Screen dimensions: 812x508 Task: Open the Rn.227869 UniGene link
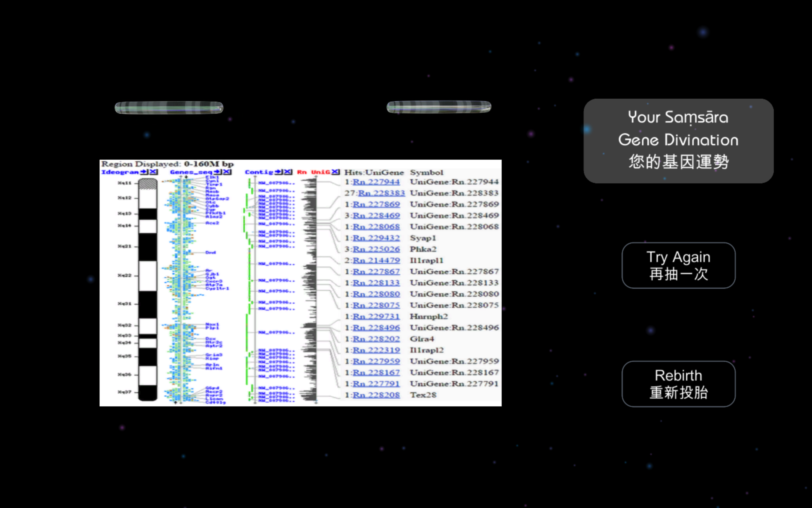[376, 204]
